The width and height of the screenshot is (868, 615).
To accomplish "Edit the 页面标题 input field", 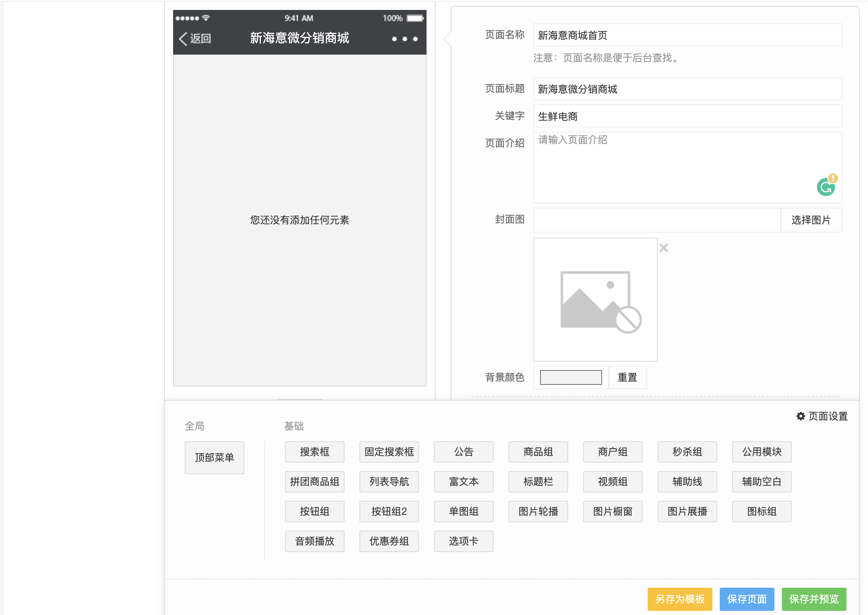I will pos(687,89).
